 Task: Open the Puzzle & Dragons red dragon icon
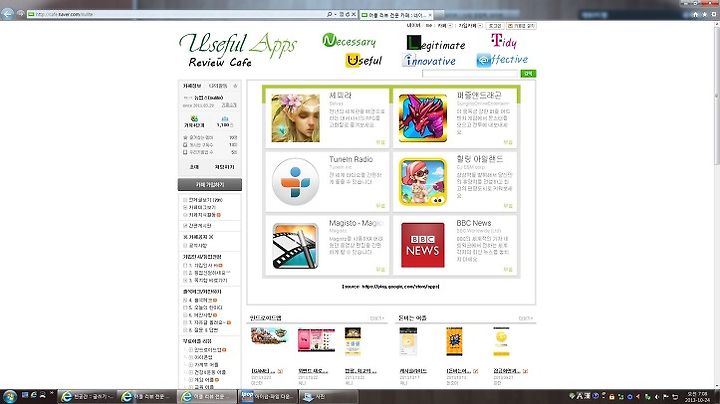point(422,118)
